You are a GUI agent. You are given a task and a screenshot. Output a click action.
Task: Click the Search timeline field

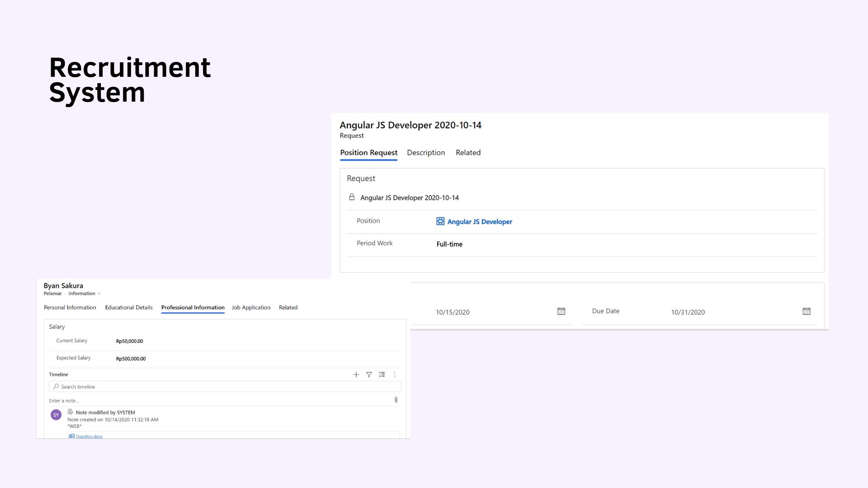tap(225, 387)
